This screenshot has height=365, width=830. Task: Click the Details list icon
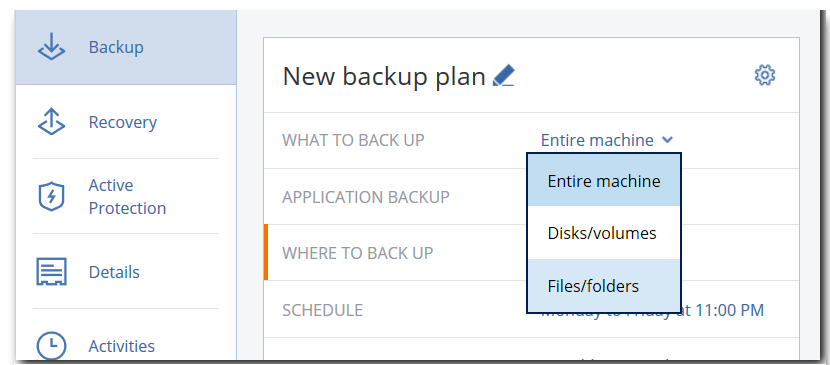(51, 272)
